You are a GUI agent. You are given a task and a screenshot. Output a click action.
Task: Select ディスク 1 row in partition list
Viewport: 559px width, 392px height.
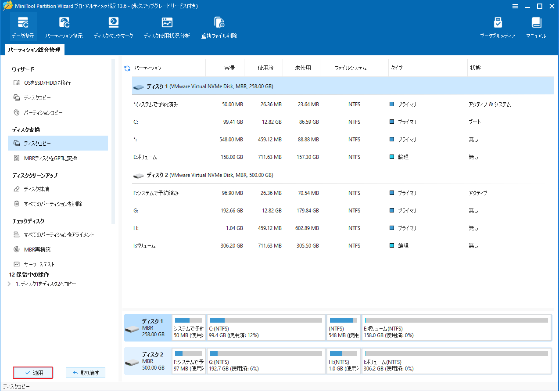coord(343,86)
